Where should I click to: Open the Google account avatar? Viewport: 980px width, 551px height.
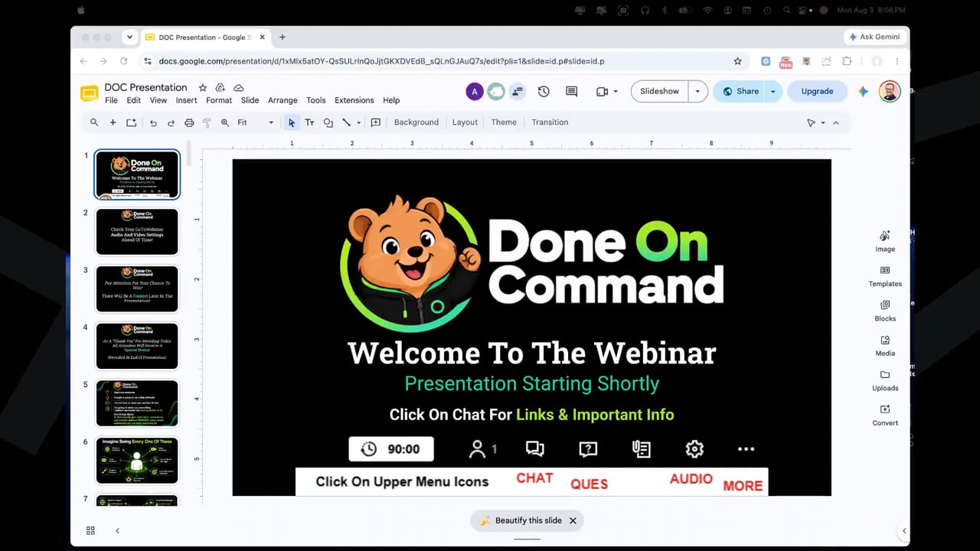click(x=889, y=91)
